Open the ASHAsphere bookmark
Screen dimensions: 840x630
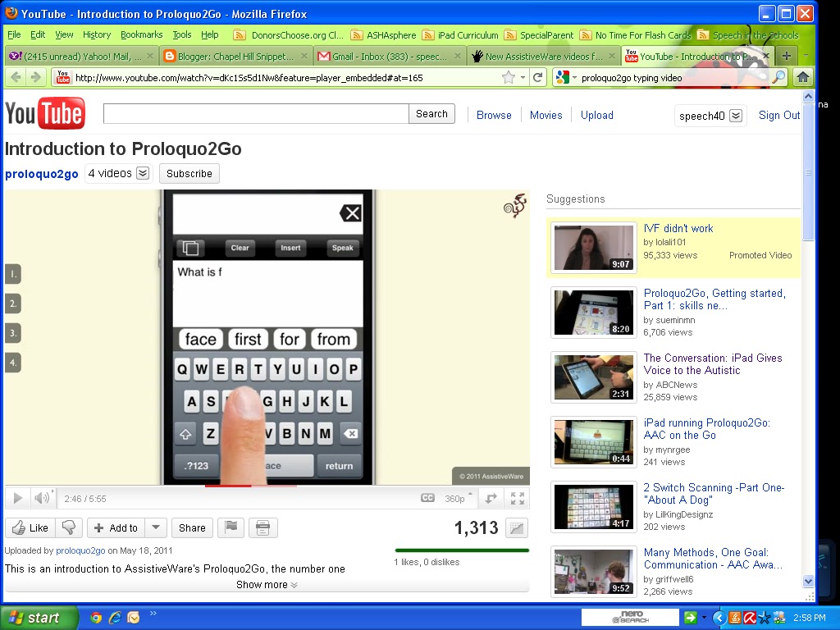coord(383,35)
